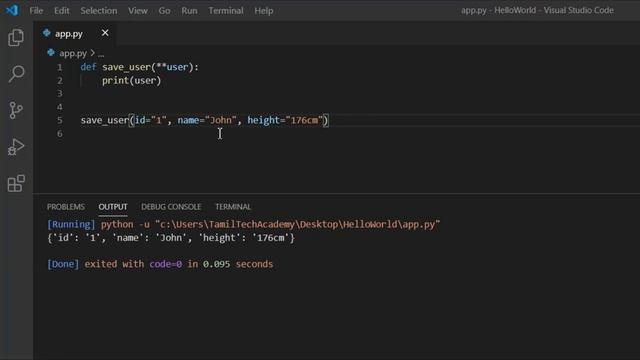Click '[Done]' in the output
This screenshot has width=640, height=360.
(x=63, y=264)
